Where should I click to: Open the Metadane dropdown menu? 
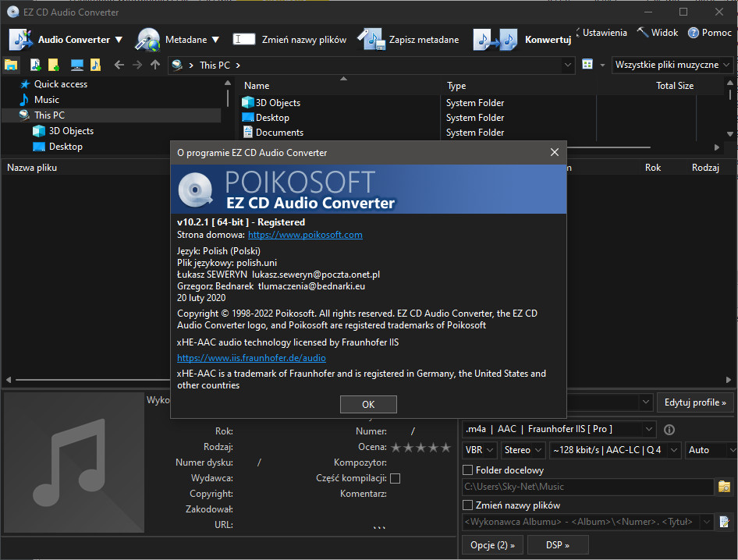(x=215, y=40)
